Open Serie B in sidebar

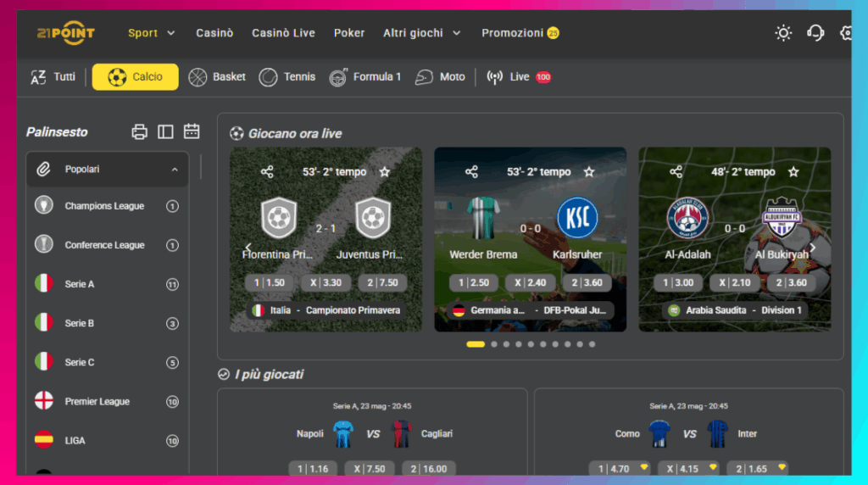pos(108,323)
